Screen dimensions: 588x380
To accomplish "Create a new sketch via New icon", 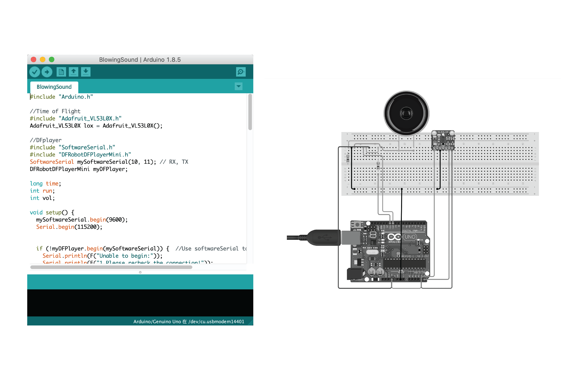I will point(61,72).
